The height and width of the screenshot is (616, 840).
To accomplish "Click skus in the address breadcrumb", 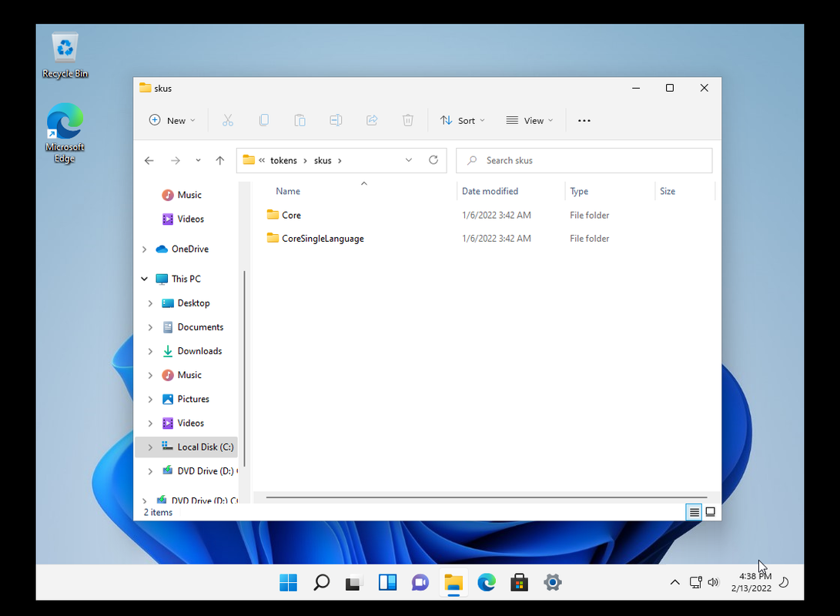I will click(x=323, y=160).
